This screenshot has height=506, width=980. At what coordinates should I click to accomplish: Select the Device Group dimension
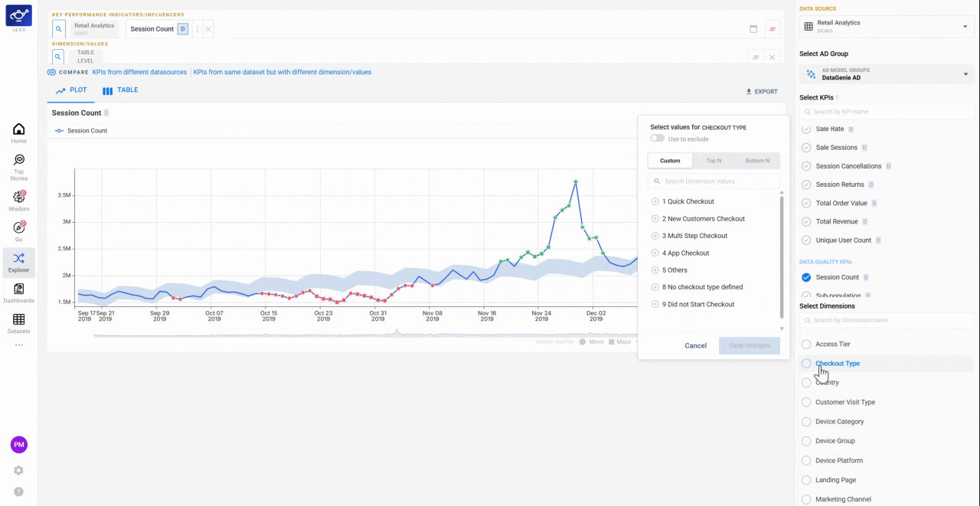point(806,441)
